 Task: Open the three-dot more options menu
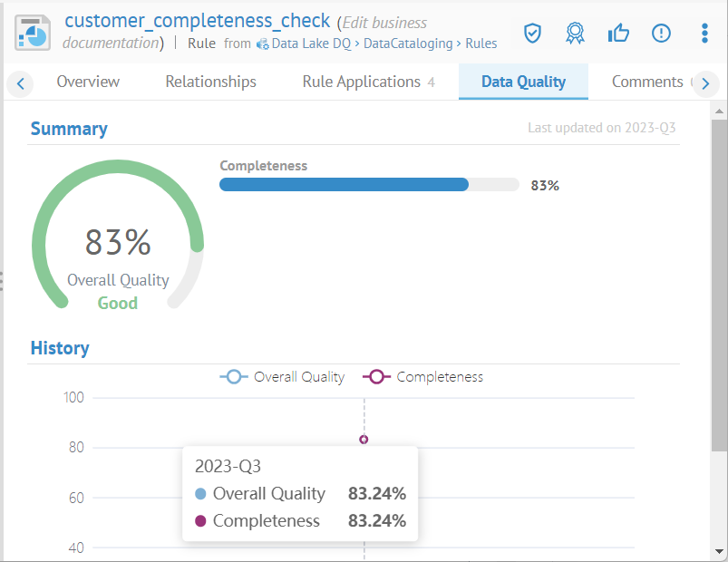click(704, 34)
